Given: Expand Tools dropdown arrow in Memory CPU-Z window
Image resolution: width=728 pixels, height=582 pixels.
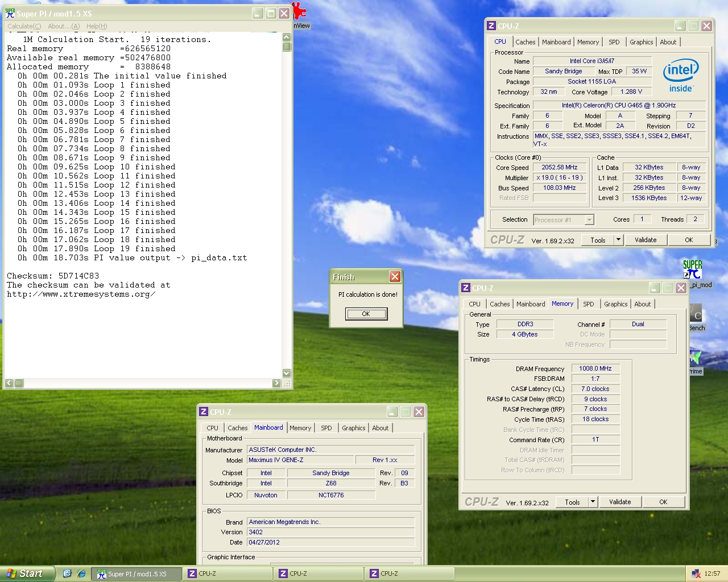Looking at the screenshot, I should pos(593,502).
